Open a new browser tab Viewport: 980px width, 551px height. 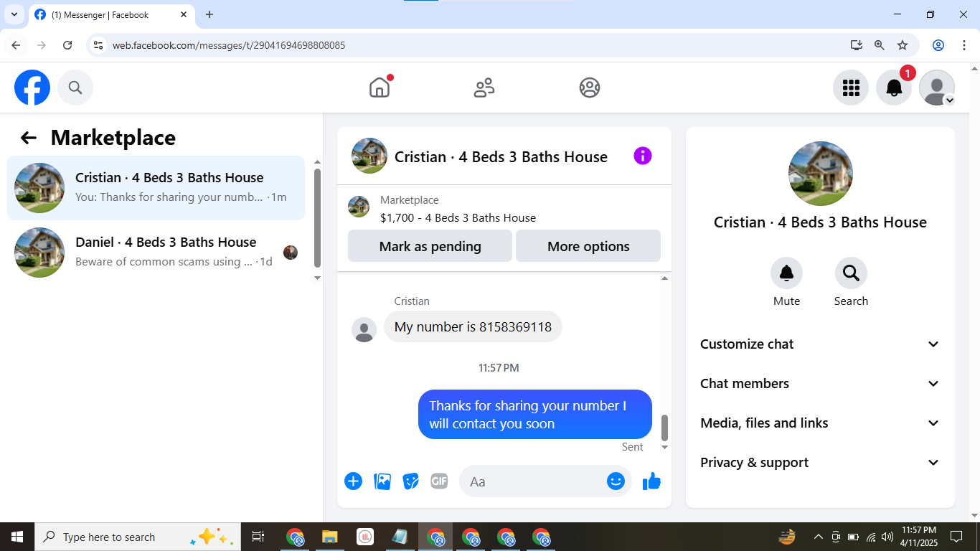click(209, 14)
